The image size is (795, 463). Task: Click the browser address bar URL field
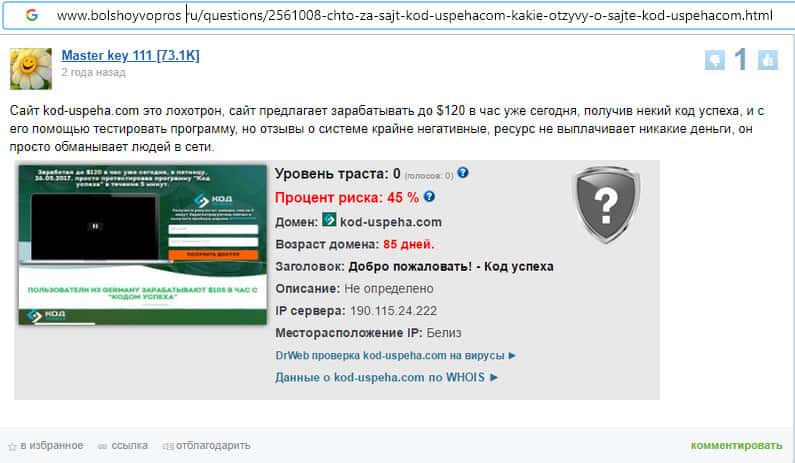point(415,16)
